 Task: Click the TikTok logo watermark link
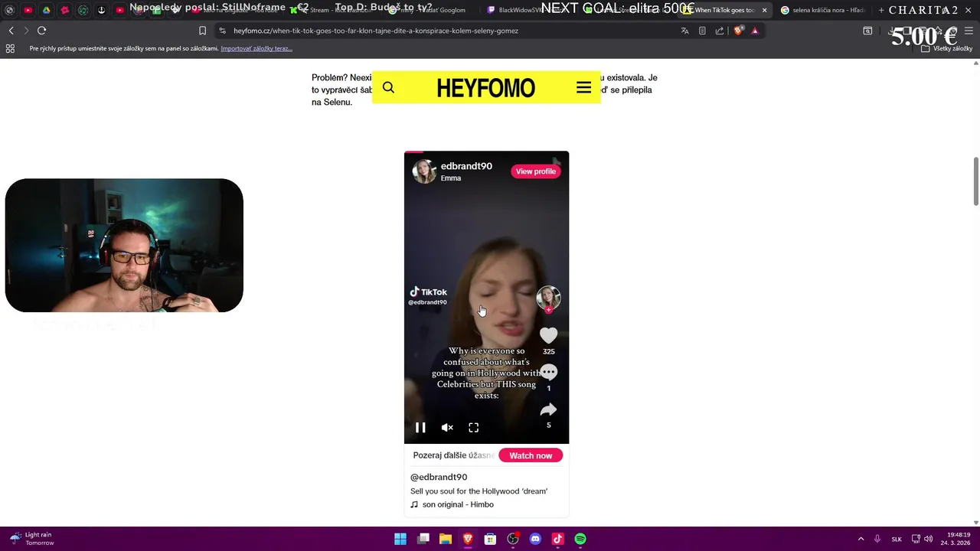click(x=428, y=292)
